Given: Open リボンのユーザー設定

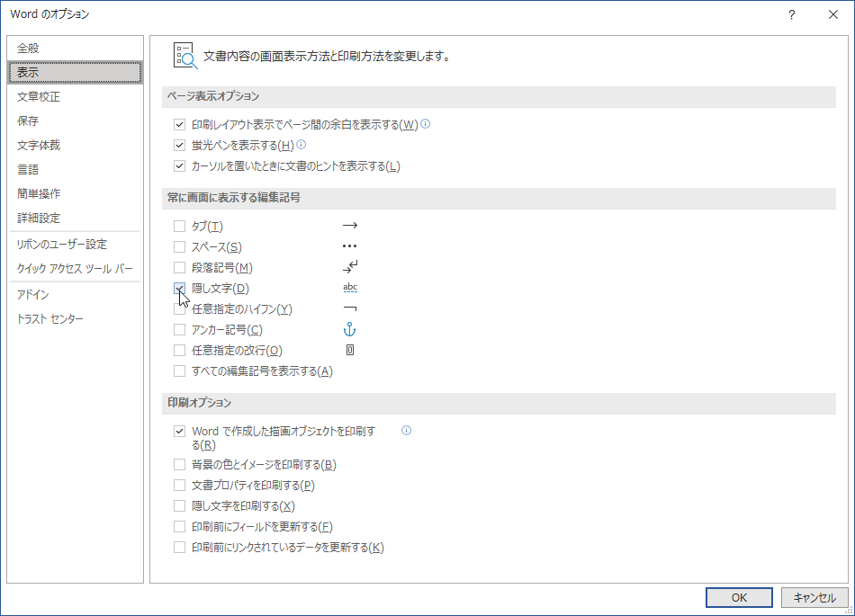Looking at the screenshot, I should tap(76, 244).
